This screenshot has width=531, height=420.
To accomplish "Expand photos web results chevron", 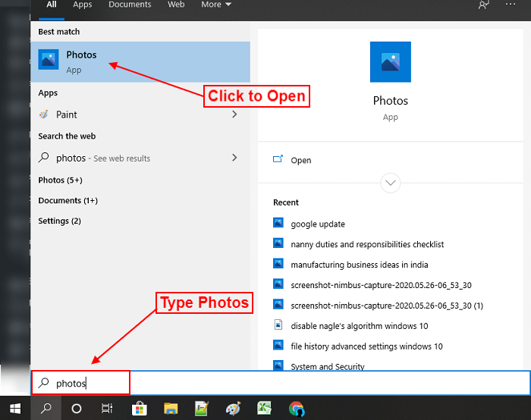I will coord(234,158).
